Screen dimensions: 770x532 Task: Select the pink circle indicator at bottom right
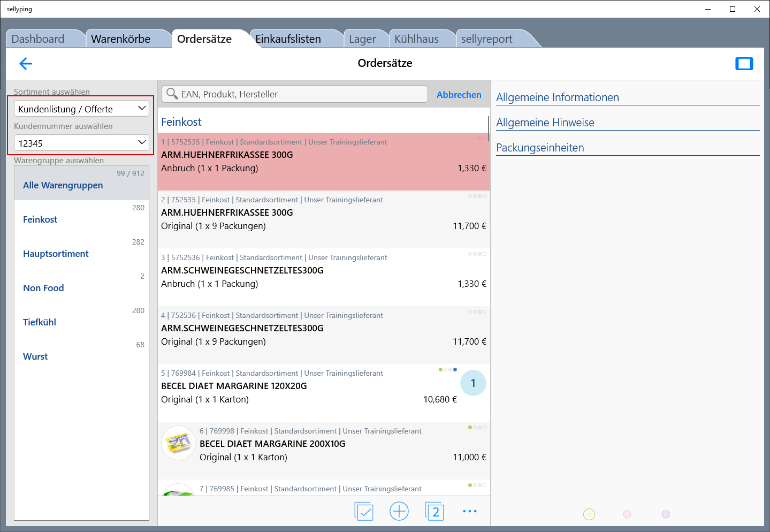click(627, 514)
